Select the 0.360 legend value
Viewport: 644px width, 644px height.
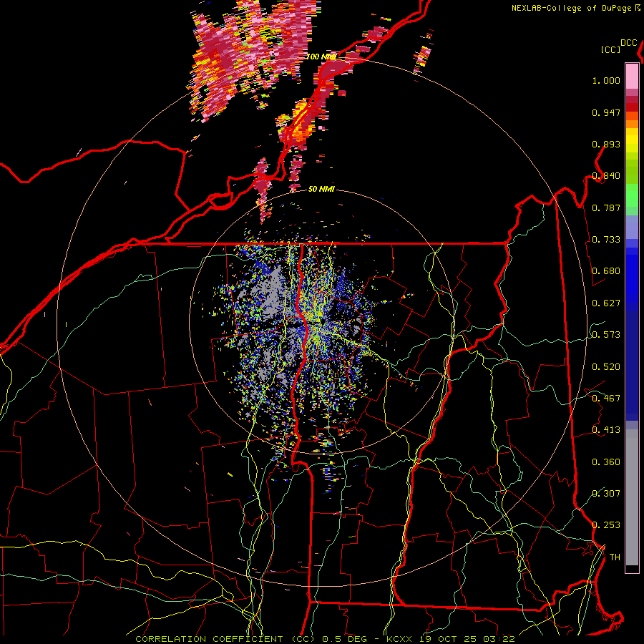606,462
